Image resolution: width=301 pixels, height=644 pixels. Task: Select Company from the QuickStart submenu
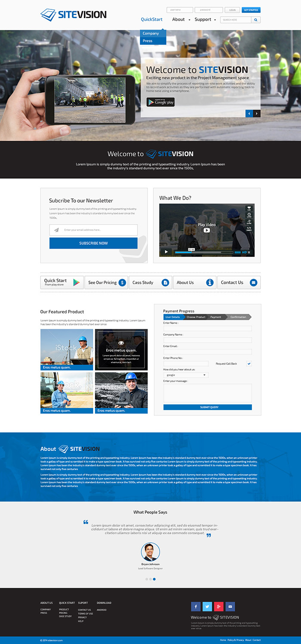click(153, 33)
